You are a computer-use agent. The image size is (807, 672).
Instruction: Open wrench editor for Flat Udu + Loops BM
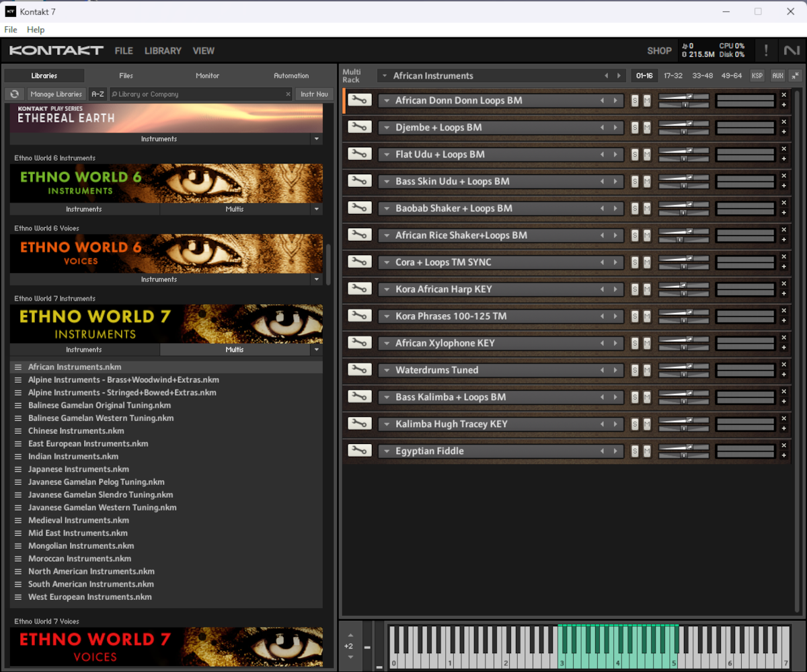click(360, 154)
